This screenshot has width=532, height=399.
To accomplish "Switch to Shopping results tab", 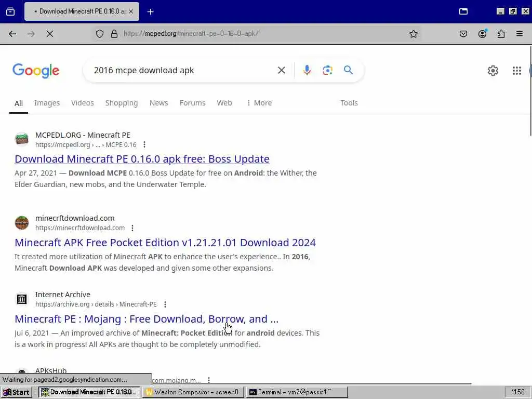I will click(122, 103).
